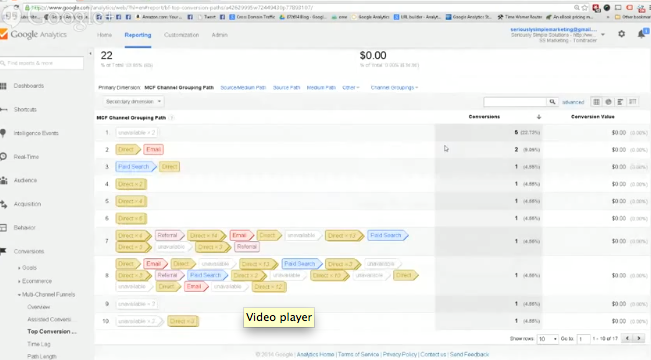Switch to the performance bar view icon
Viewport: 651px width, 360px height.
click(x=620, y=102)
